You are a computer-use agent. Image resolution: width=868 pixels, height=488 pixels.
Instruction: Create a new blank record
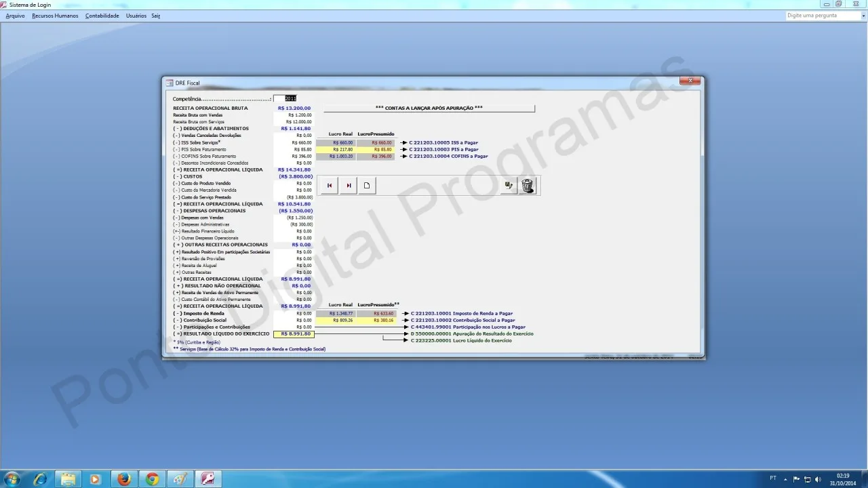point(367,186)
